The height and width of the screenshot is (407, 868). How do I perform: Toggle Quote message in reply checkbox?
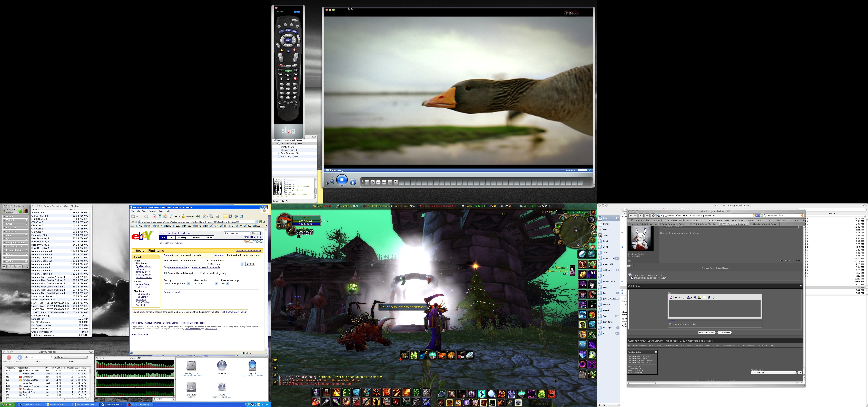(670, 324)
